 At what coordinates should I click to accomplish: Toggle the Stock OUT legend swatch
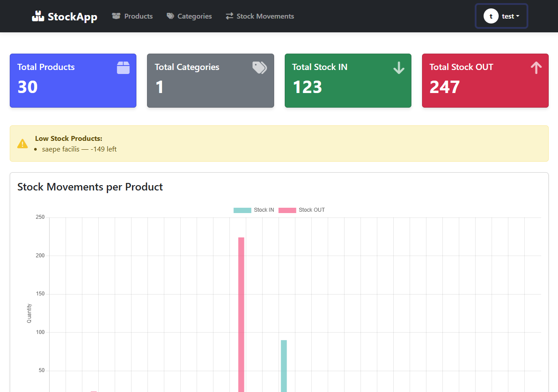[x=287, y=210]
